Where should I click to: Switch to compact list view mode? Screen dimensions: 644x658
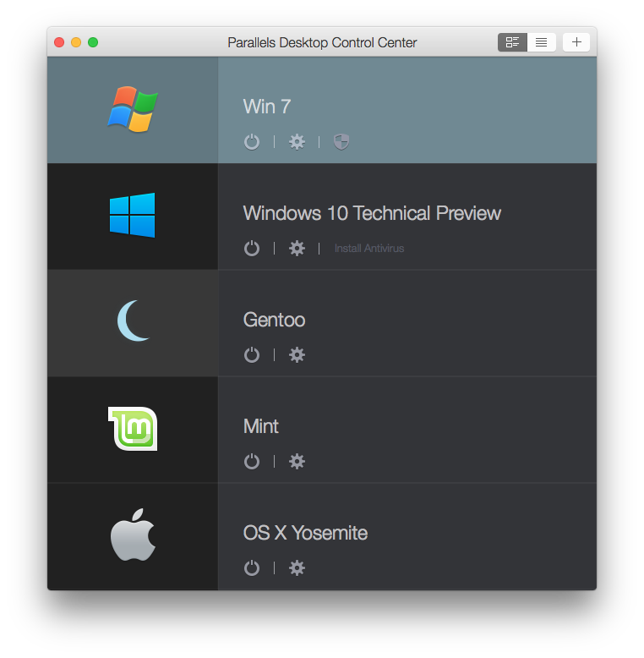(542, 42)
